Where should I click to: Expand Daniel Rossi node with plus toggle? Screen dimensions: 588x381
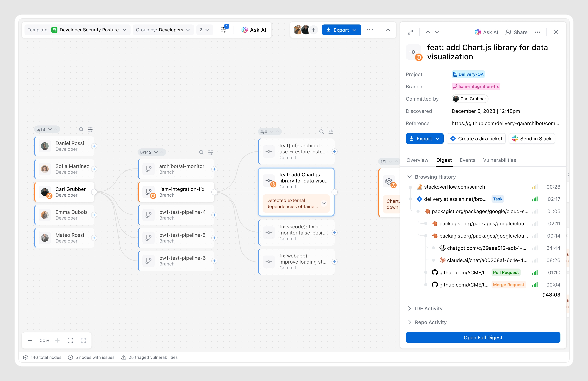(x=94, y=146)
